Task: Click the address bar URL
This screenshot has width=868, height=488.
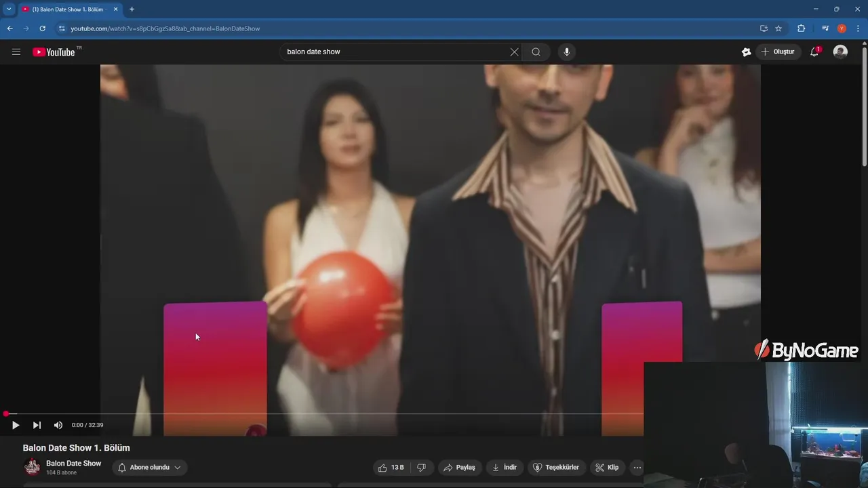Action: tap(165, 28)
